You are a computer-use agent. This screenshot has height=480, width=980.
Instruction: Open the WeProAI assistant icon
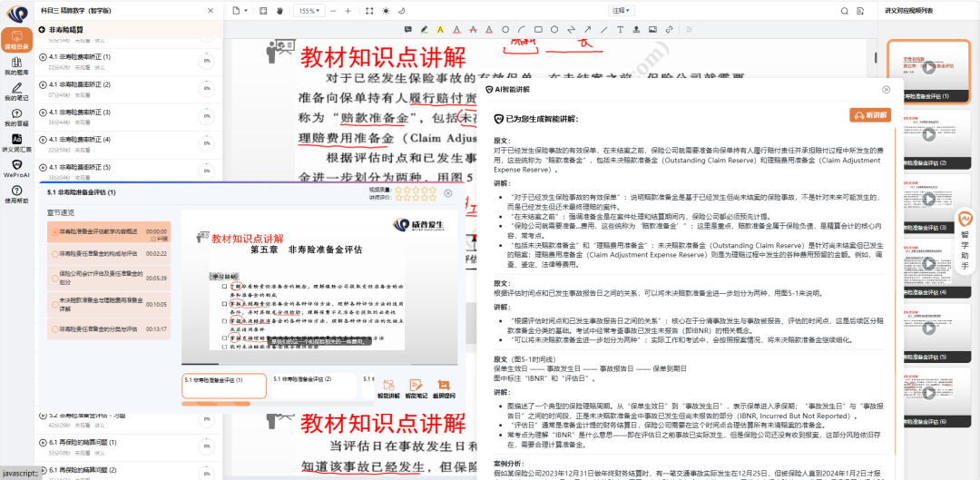[15, 169]
